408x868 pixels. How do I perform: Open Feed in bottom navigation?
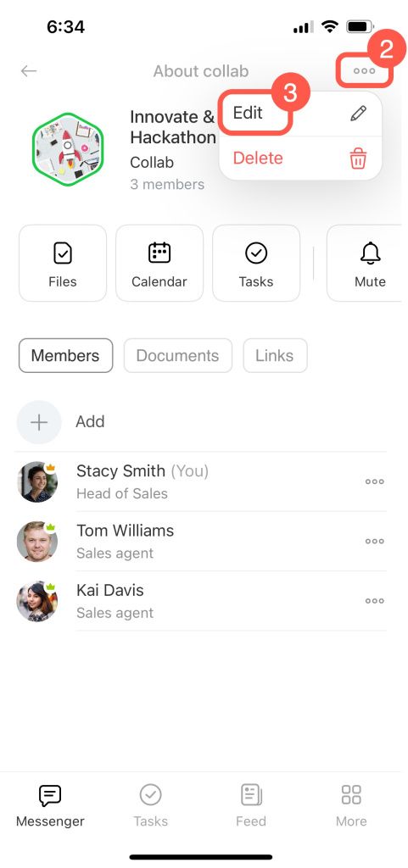point(251,805)
